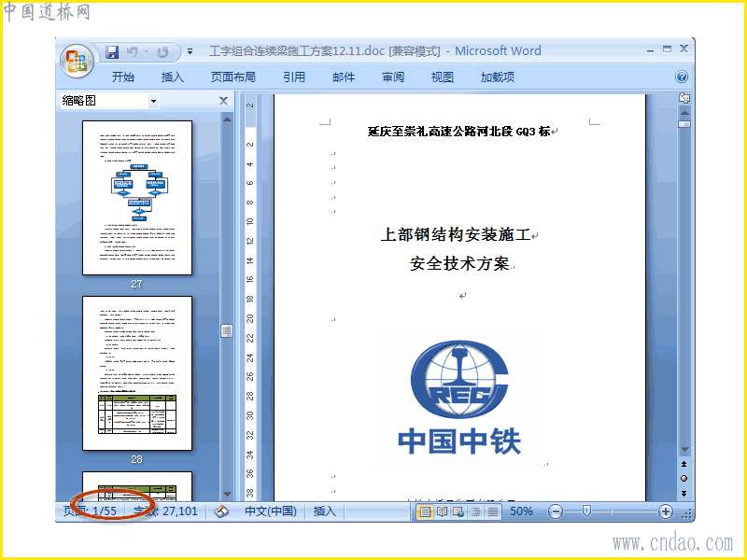The height and width of the screenshot is (560, 747).
Task: Click the 中国中铁 logo image in document
Action: point(459,396)
